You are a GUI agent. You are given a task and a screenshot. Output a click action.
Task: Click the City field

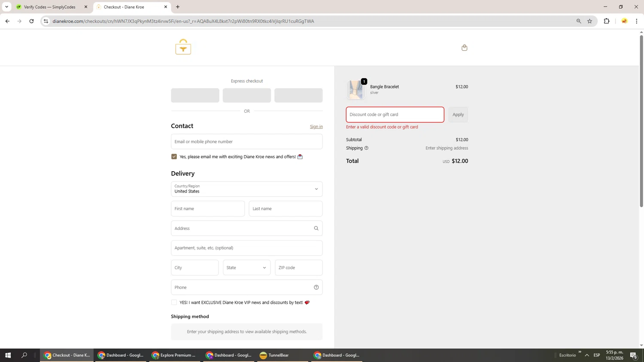[x=195, y=268]
